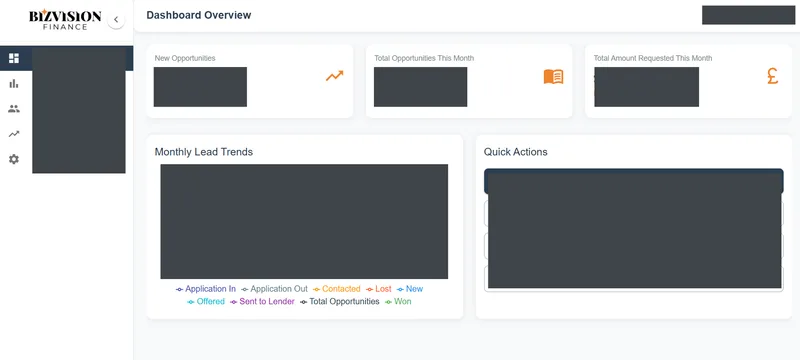The image size is (800, 360).
Task: Open the trend line icon in sidebar
Action: tap(14, 134)
